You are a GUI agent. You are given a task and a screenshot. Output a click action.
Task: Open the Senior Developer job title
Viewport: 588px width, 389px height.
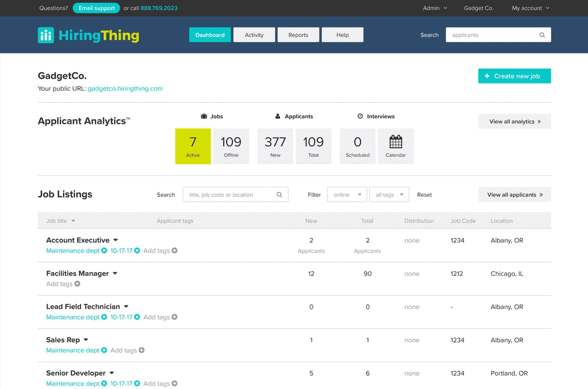coord(76,373)
